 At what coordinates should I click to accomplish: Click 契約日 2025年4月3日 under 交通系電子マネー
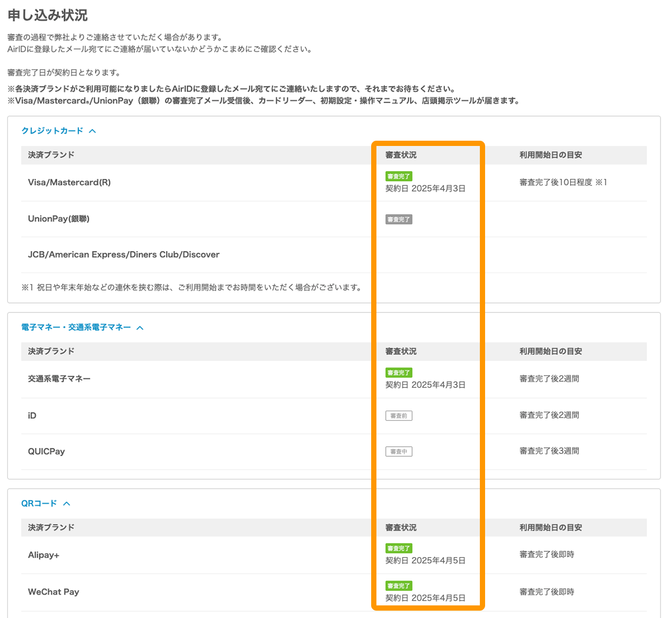point(425,385)
